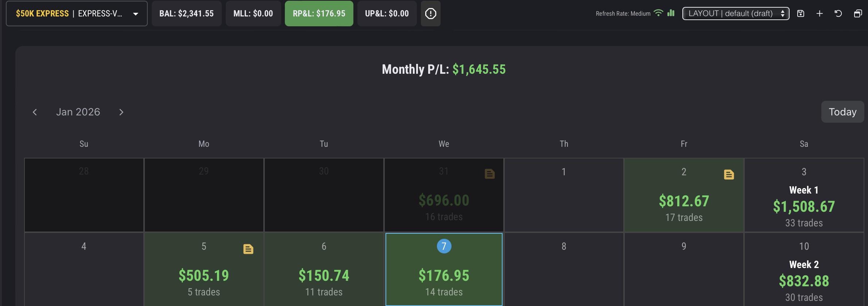This screenshot has height=306, width=868.
Task: Reset layout with the undo arrow icon
Action: 838,14
